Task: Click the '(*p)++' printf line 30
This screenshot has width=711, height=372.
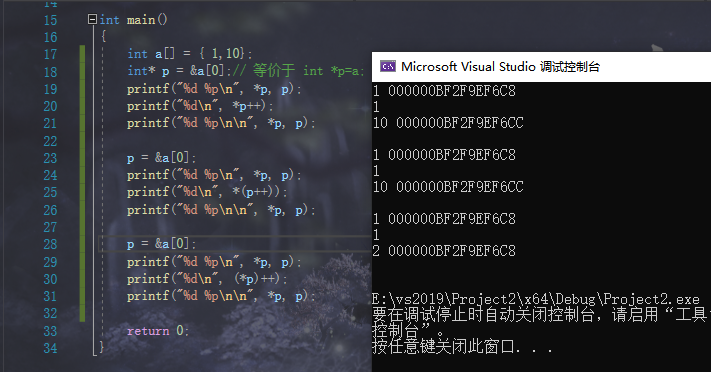Action: point(207,279)
